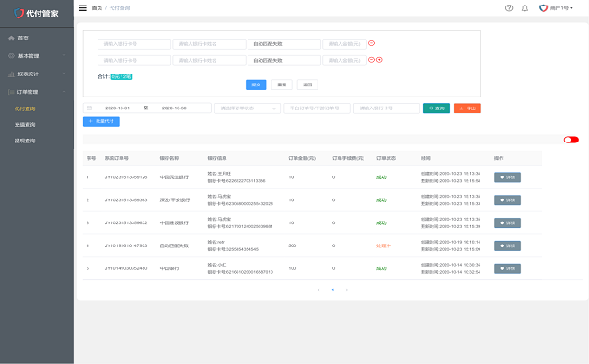Viewport: 589px width, 364px height.
Task: Add another payout entry row
Action: tap(379, 60)
